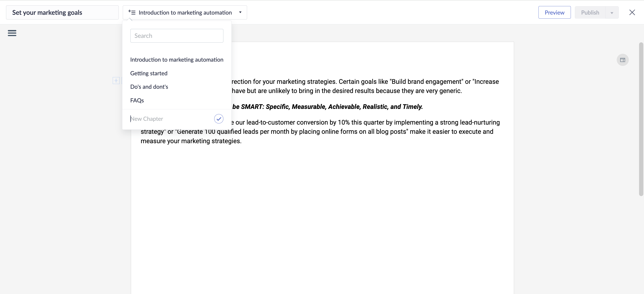This screenshot has height=294, width=644.
Task: Choose the FAQs chapter
Action: (137, 100)
